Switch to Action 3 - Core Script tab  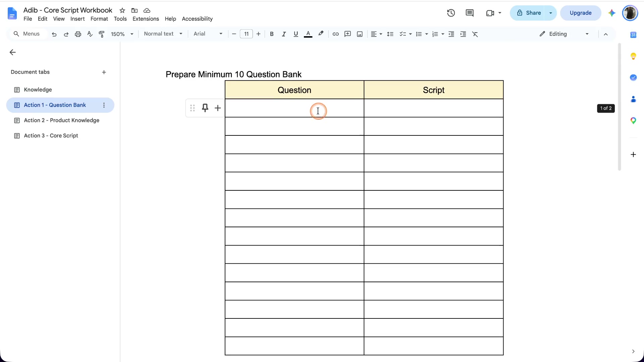coord(51,136)
